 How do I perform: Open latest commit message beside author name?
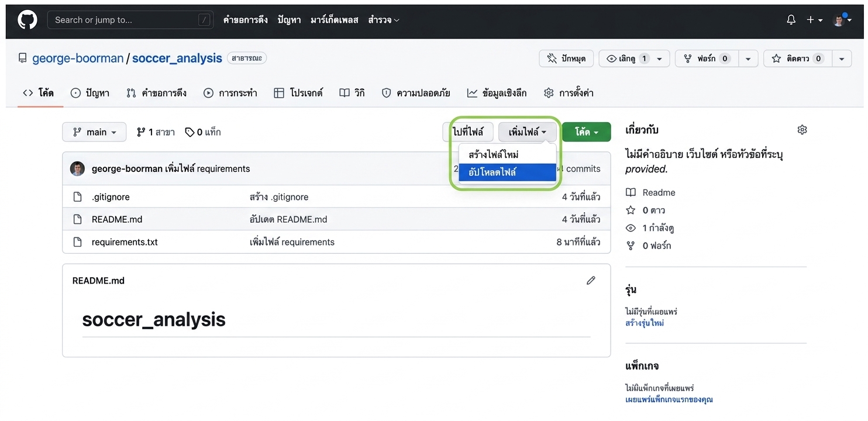point(208,169)
